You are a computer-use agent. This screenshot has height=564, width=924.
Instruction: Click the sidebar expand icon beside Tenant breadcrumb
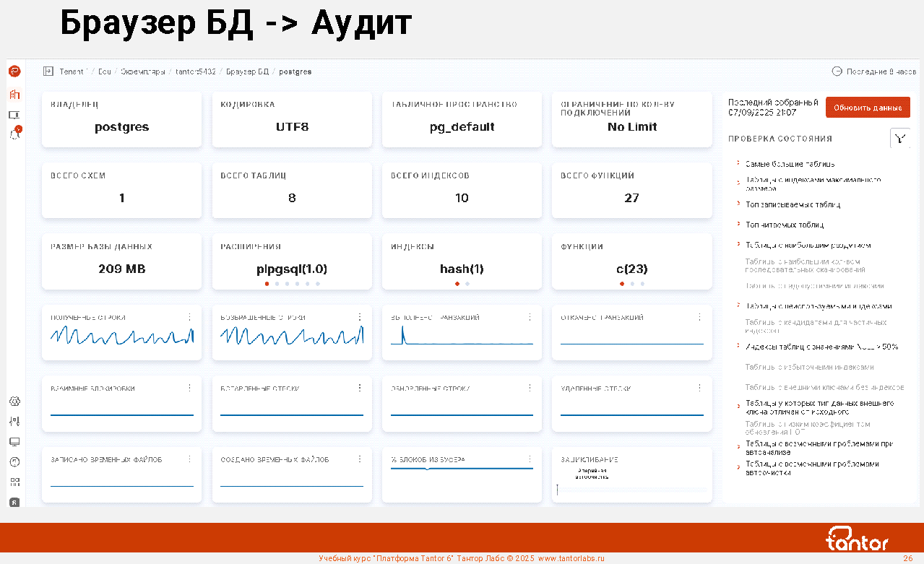[x=48, y=71]
